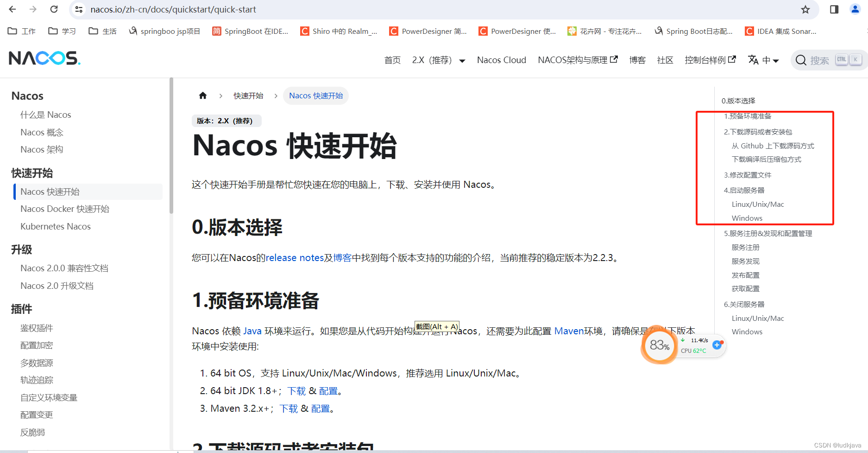
Task: Open Nacos 概念 sidebar page
Action: click(42, 132)
